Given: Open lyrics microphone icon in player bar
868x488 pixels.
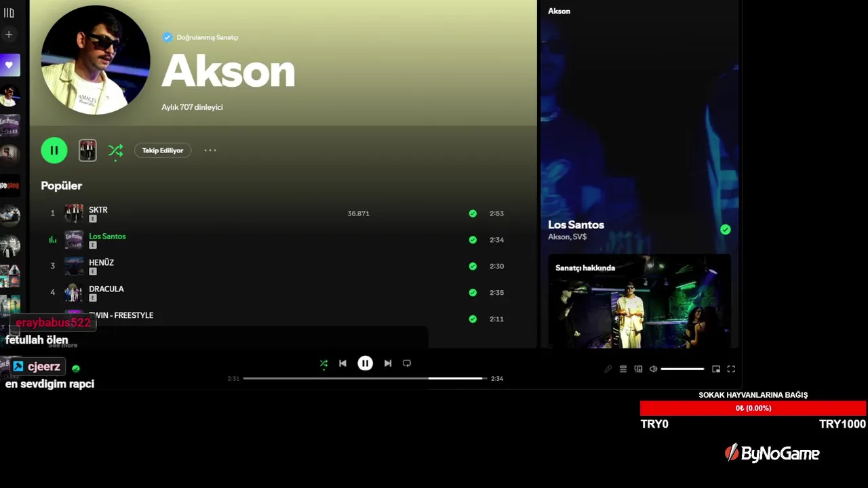Looking at the screenshot, I should 608,369.
